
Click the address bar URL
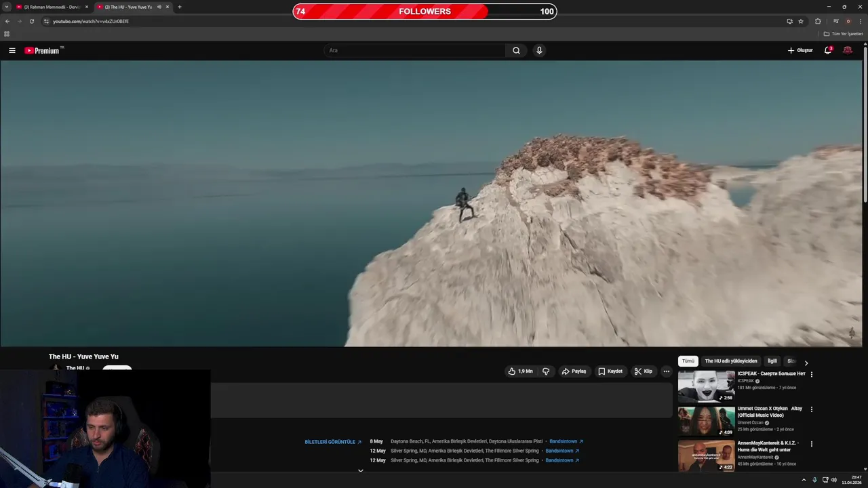tap(91, 21)
